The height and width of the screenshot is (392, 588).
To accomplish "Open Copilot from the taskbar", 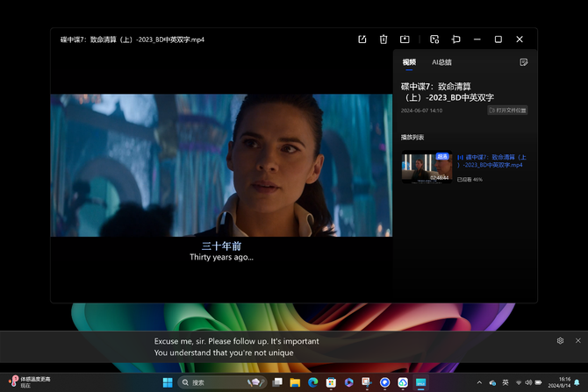I will pos(348,382).
